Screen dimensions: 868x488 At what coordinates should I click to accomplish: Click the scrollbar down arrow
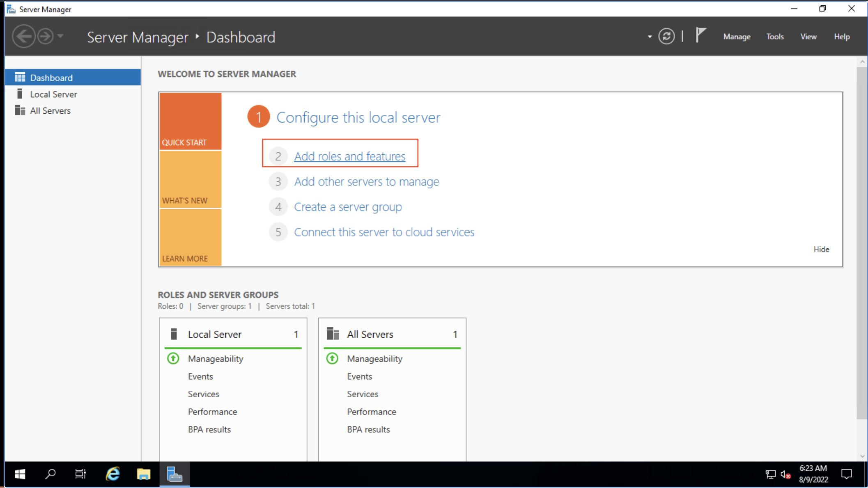pyautogui.click(x=862, y=456)
